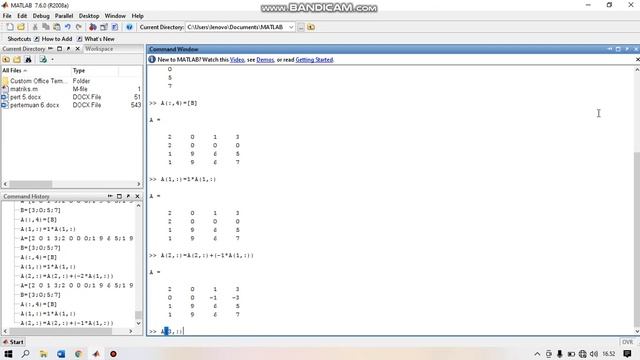Viewport: 640px width, 360px height.
Task: Select the matriks.m file
Action: [x=24, y=89]
